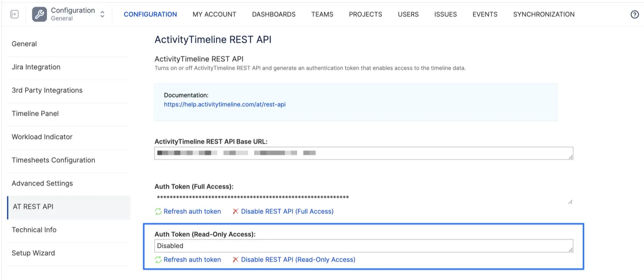
Task: Click the REST API Base URL field
Action: (363, 153)
